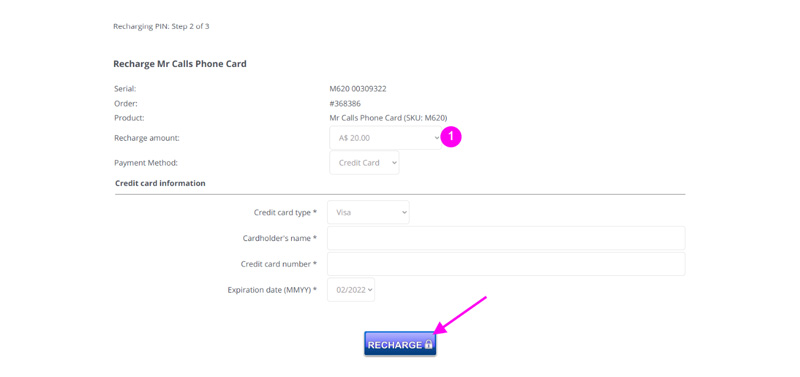The image size is (800, 377).
Task: Open the Recharge amount dropdown showing A$ 20.00
Action: click(385, 138)
